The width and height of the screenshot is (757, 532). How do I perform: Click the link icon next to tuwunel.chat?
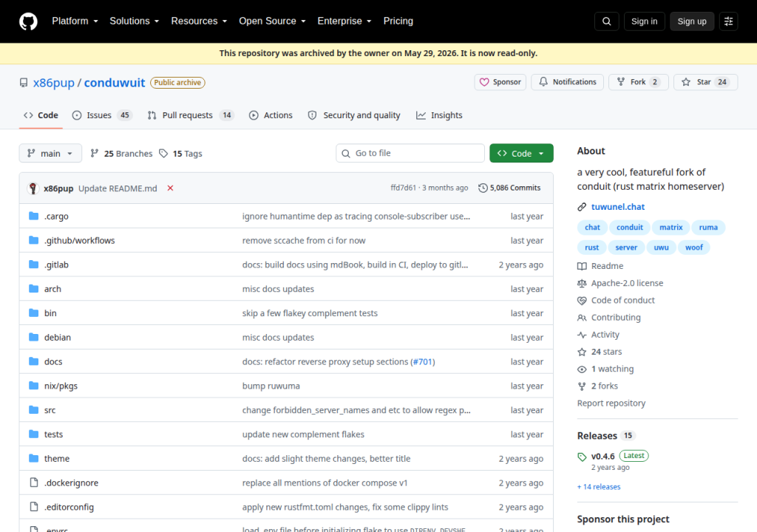[x=582, y=207]
